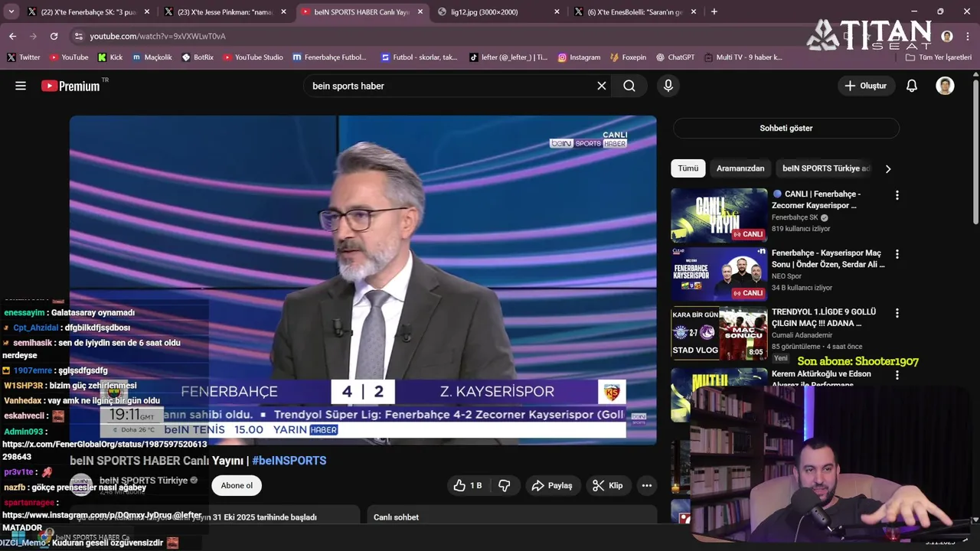This screenshot has width=980, height=551.
Task: Click the #beINSPORTS hashtag link
Action: point(289,461)
